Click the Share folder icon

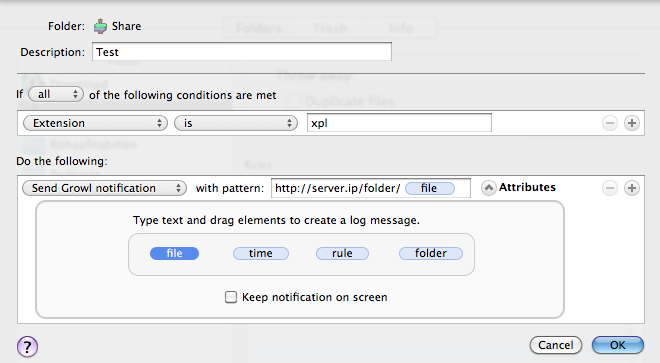pos(100,26)
